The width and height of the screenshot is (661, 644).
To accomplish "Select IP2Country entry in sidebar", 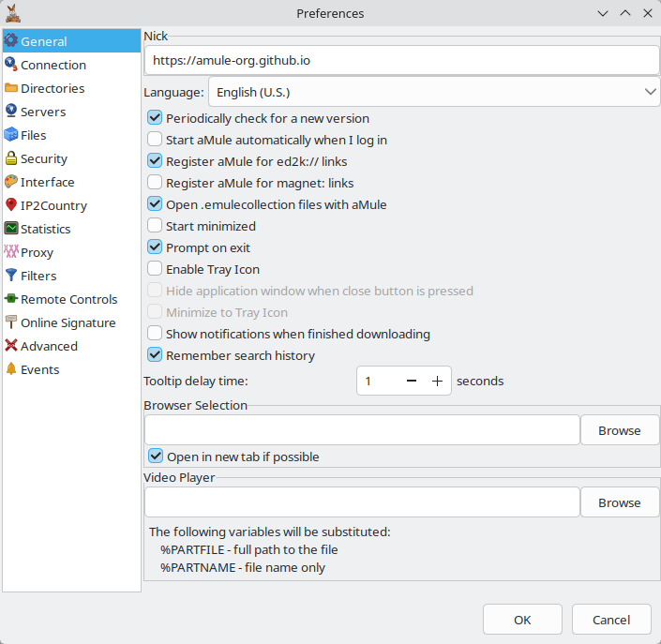I will tap(71, 205).
